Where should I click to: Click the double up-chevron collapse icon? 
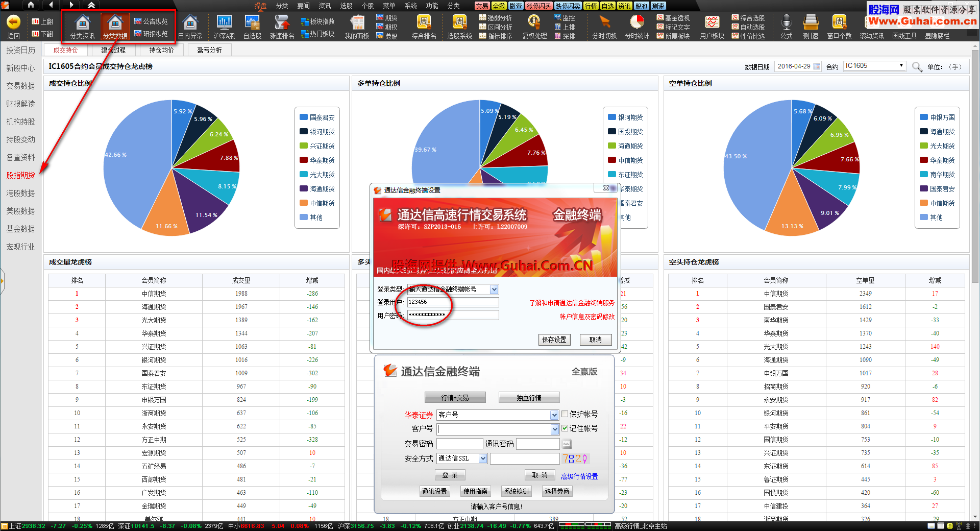pyautogui.click(x=91, y=5)
